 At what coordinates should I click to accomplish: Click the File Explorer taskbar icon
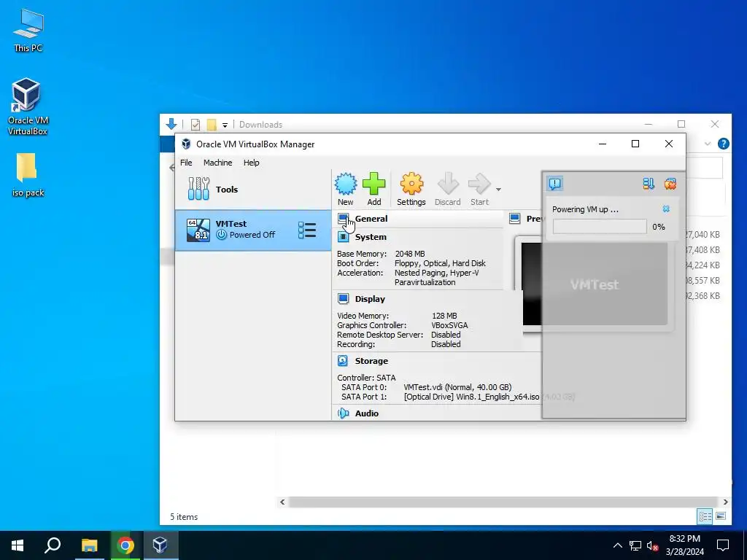pyautogui.click(x=89, y=545)
